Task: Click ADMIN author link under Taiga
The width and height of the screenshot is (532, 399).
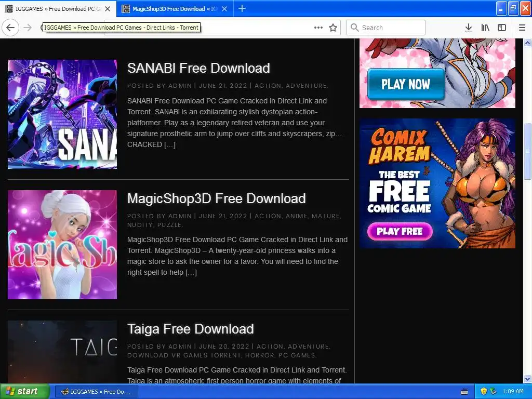Action: [x=180, y=347]
